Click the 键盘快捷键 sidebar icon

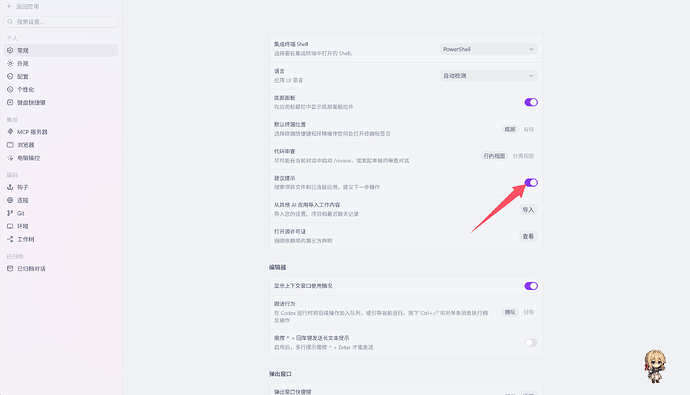[x=10, y=102]
